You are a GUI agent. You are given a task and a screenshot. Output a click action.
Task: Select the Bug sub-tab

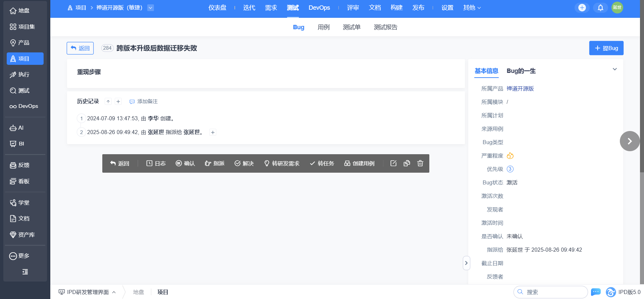[299, 27]
